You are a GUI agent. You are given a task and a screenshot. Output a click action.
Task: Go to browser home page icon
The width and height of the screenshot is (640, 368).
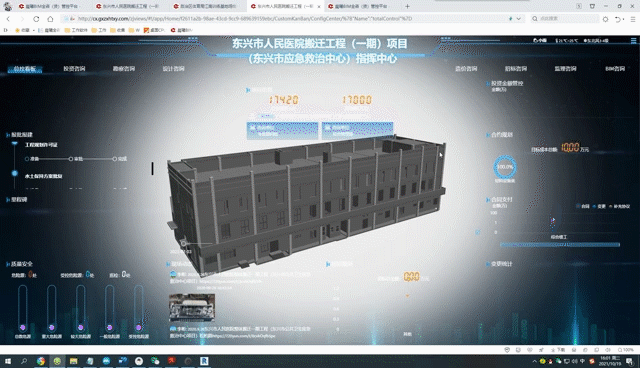pos(50,19)
